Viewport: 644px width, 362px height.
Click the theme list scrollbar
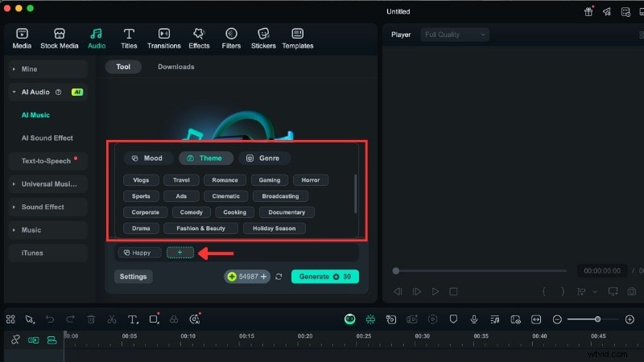tap(355, 194)
